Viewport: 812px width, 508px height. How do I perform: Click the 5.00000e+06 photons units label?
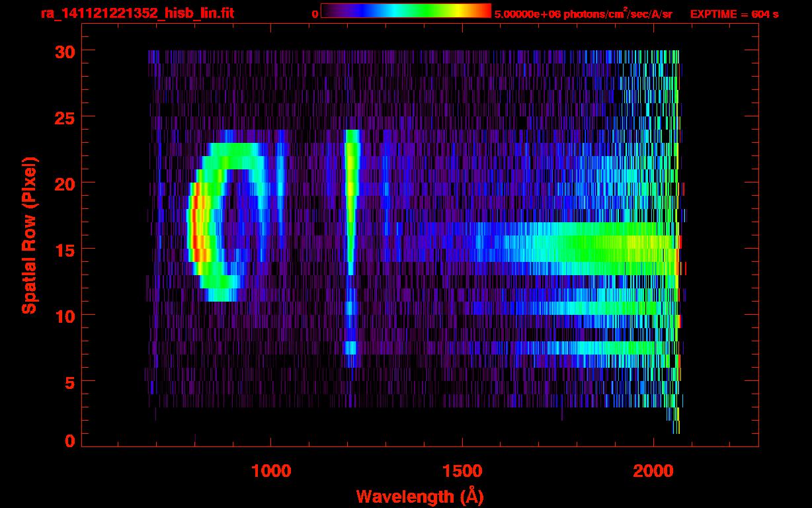tap(583, 14)
